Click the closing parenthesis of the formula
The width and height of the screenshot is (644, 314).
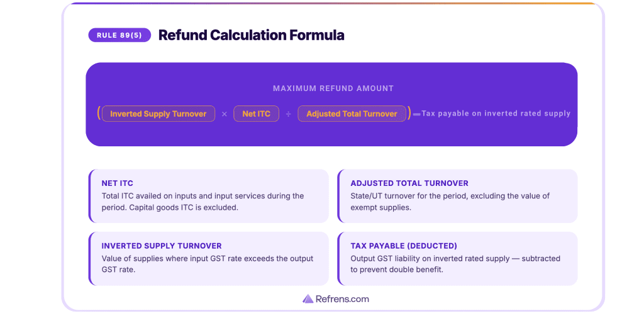(409, 114)
